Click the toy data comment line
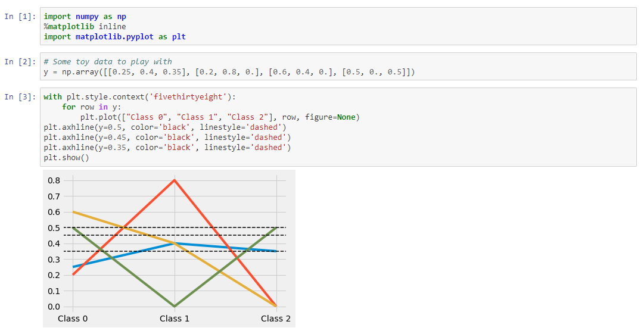 107,62
